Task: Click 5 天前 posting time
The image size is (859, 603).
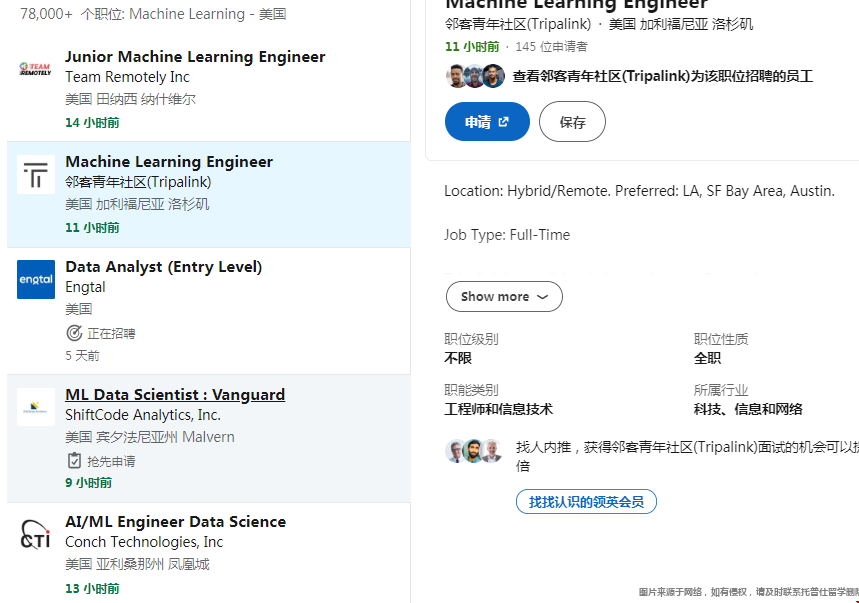Action: (x=82, y=355)
